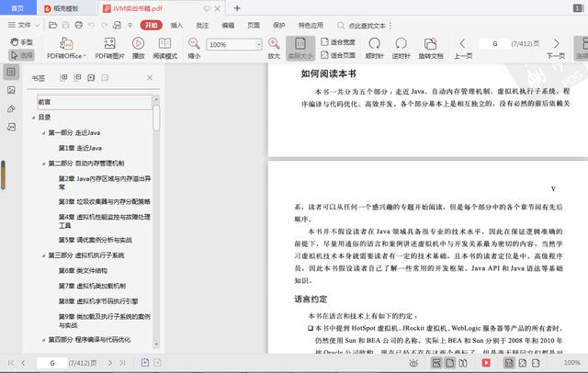Add a new bookmark icon in 书签 panel
The width and height of the screenshot is (588, 373).
(91, 77)
